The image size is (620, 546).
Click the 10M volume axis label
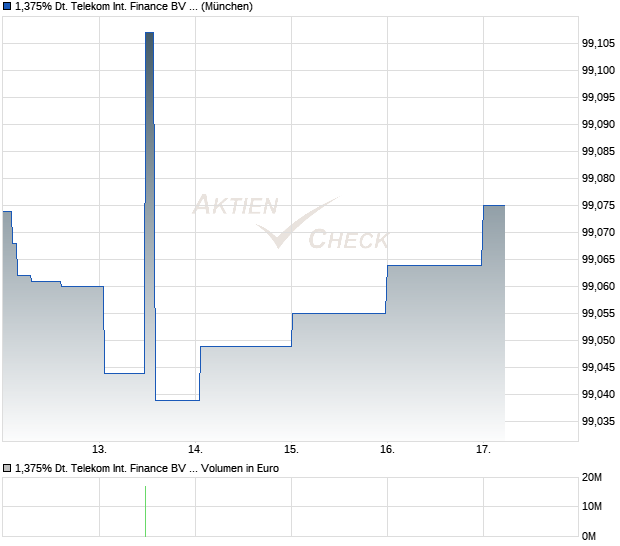click(x=592, y=506)
